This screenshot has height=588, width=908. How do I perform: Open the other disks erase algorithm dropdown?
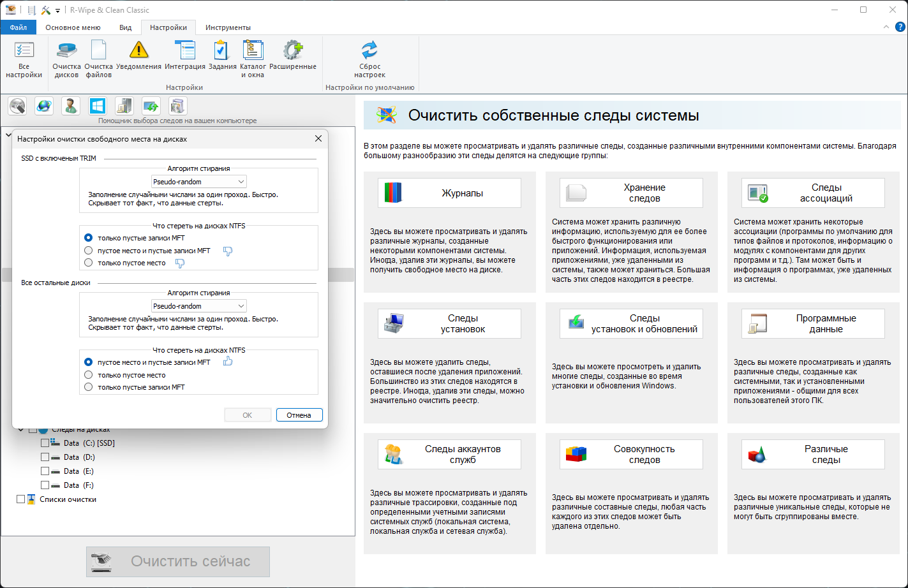coord(199,306)
